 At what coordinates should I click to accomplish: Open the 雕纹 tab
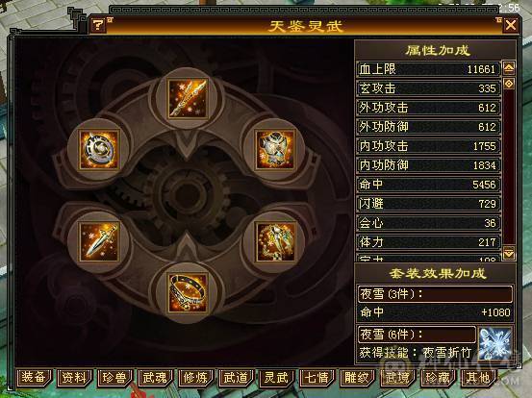(357, 378)
